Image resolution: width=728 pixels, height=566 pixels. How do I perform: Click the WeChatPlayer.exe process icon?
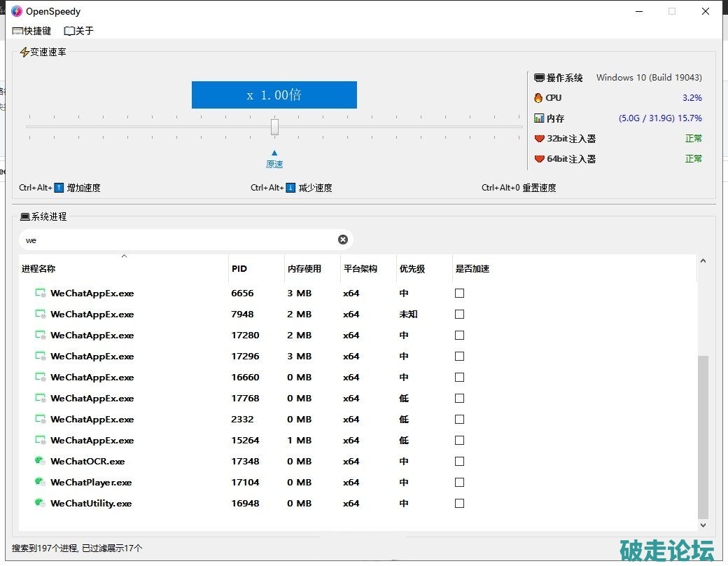pos(40,482)
